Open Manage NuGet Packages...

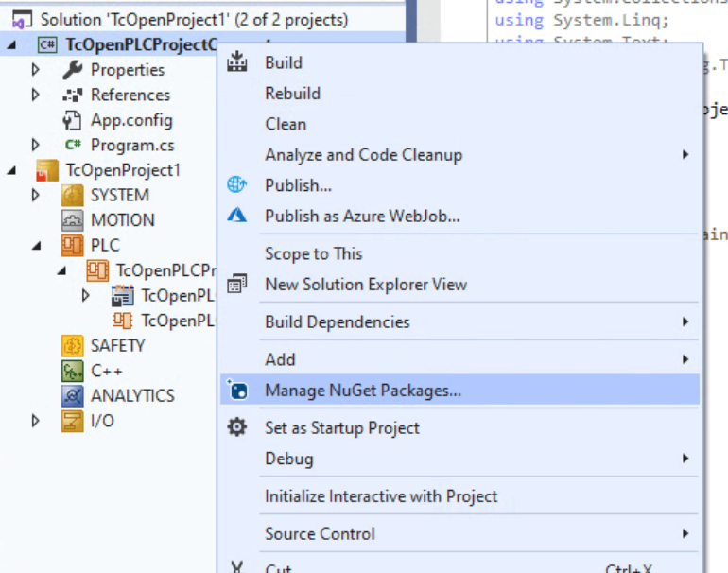tap(459, 391)
